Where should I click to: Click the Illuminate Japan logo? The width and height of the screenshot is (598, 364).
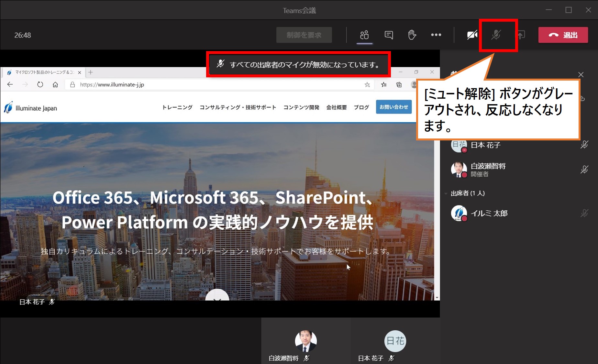[x=30, y=108]
